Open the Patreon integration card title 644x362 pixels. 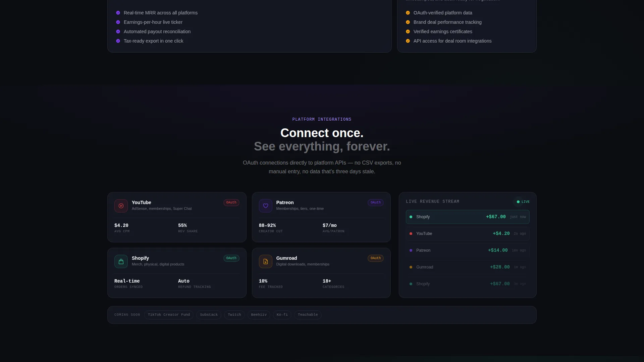click(285, 202)
